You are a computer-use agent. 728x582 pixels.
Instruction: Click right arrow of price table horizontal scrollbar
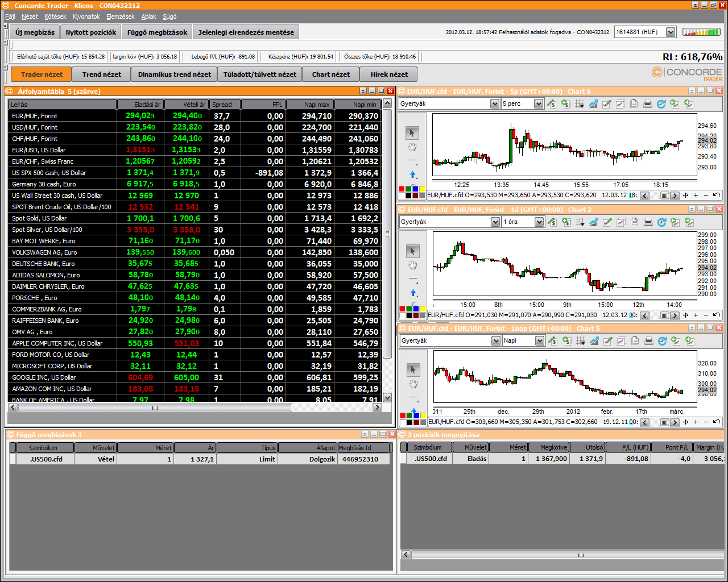point(376,408)
